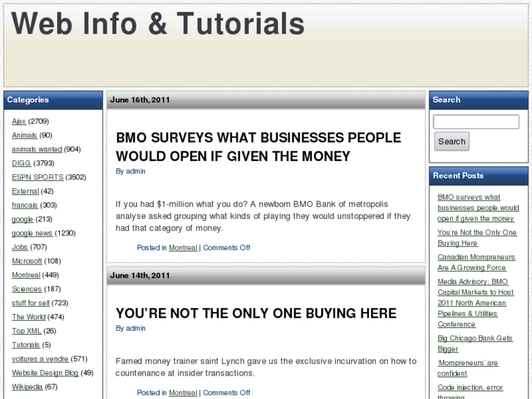The image size is (532, 399).
Task: Click By admin under the BMO post
Action: [131, 171]
